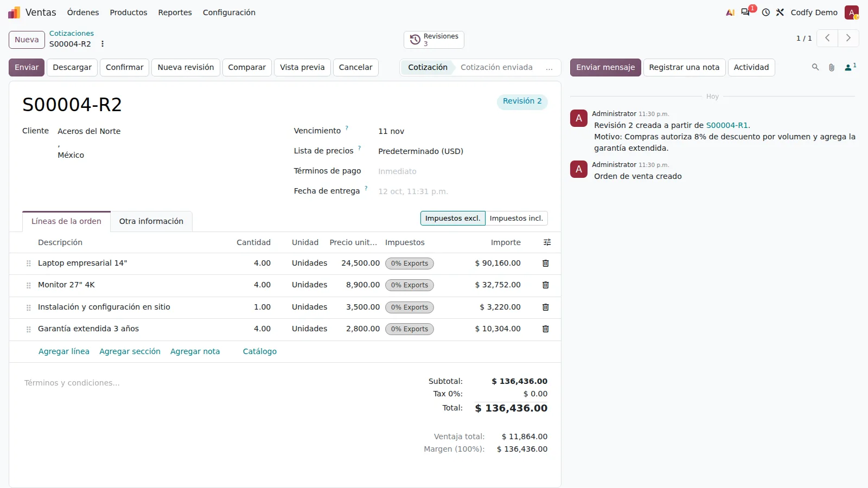Click drag handle of Monitor 27" 4K row
Image resolution: width=868 pixels, height=488 pixels.
pos(29,285)
